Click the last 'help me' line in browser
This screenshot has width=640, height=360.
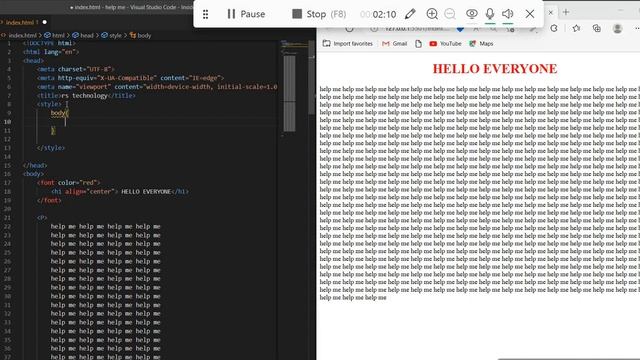click(x=353, y=298)
